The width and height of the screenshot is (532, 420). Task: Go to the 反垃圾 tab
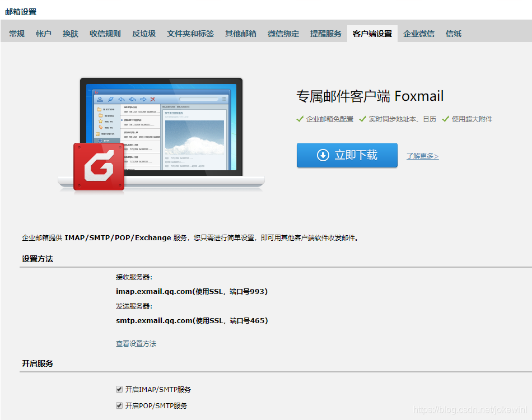[144, 34]
